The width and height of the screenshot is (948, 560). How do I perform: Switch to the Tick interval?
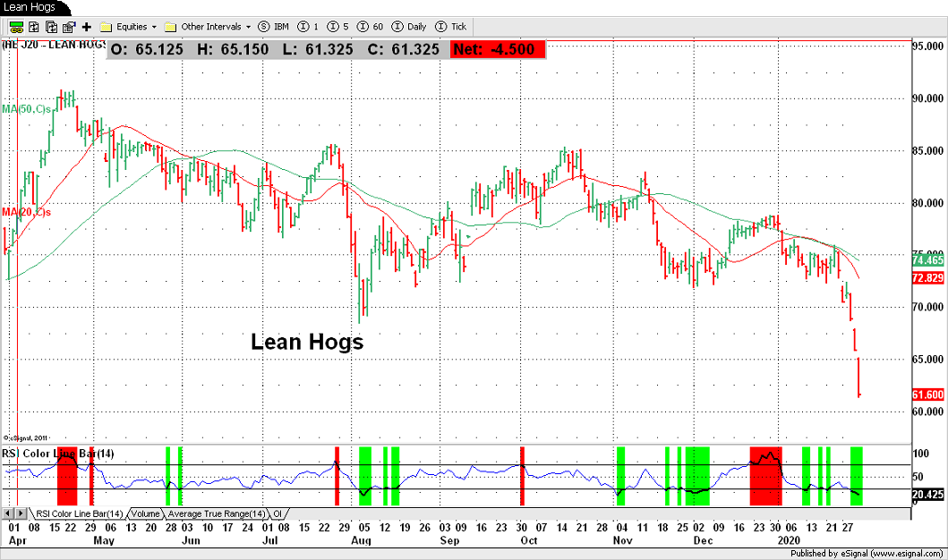(x=451, y=27)
